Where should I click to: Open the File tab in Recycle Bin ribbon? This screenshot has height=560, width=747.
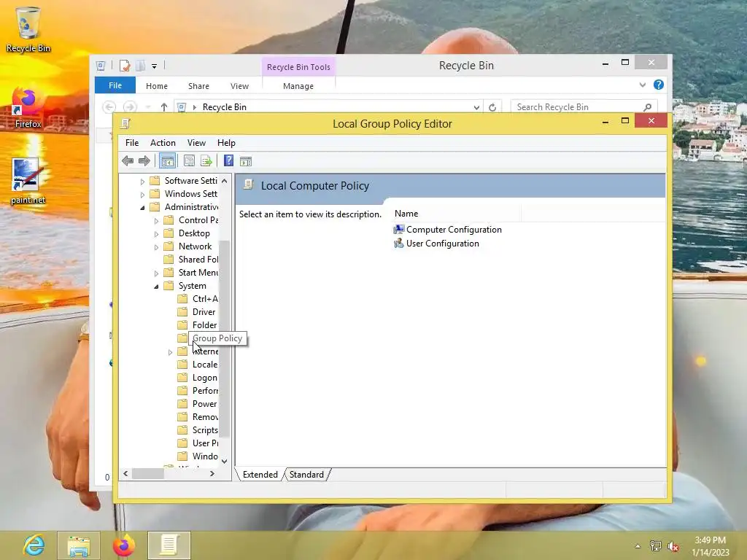(115, 85)
